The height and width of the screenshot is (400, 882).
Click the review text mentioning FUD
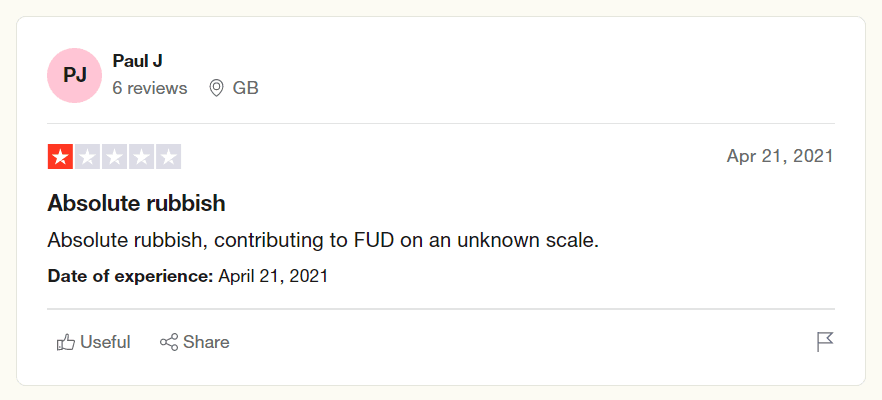pos(322,241)
